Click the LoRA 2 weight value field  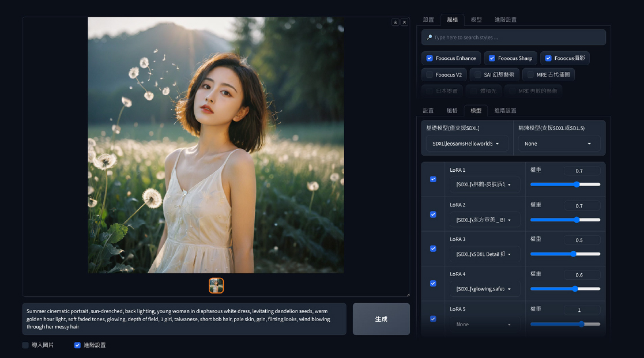pyautogui.click(x=582, y=206)
